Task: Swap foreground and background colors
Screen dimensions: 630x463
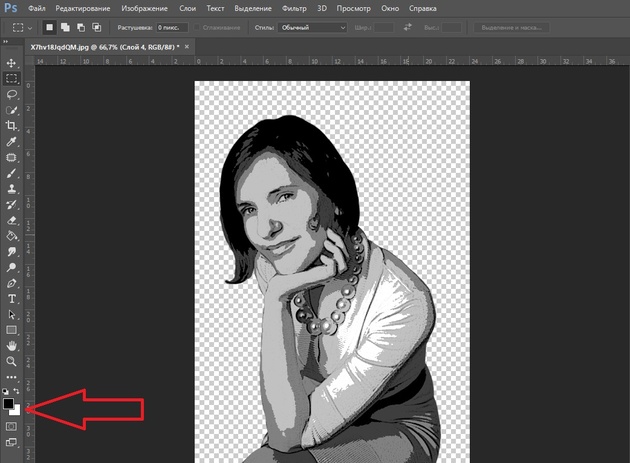Action: click(16, 391)
